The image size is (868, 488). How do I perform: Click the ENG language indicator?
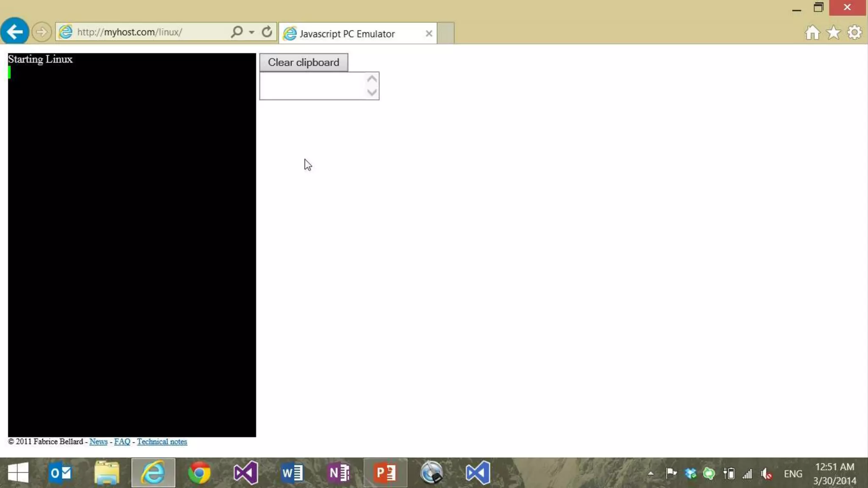point(793,474)
